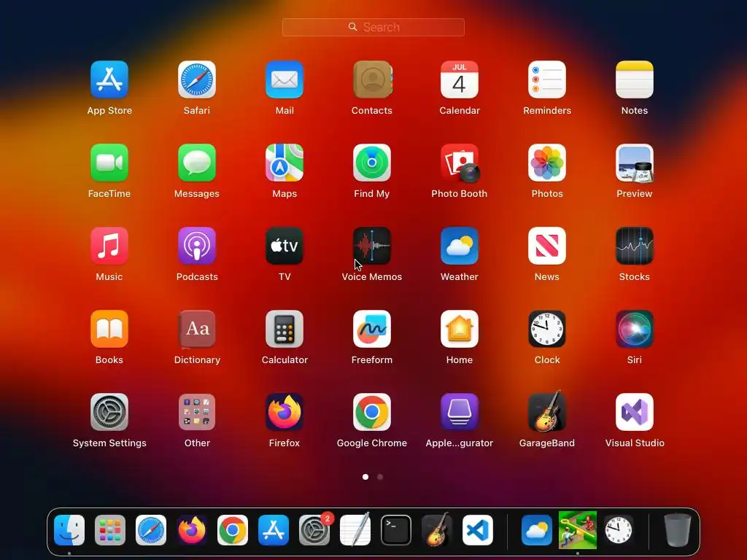The width and height of the screenshot is (747, 560).
Task: Click the Launchpad icon in the Dock
Action: [110, 530]
